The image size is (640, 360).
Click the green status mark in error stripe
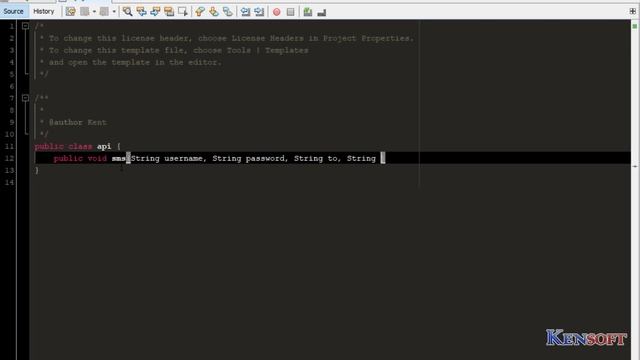coord(635,26)
